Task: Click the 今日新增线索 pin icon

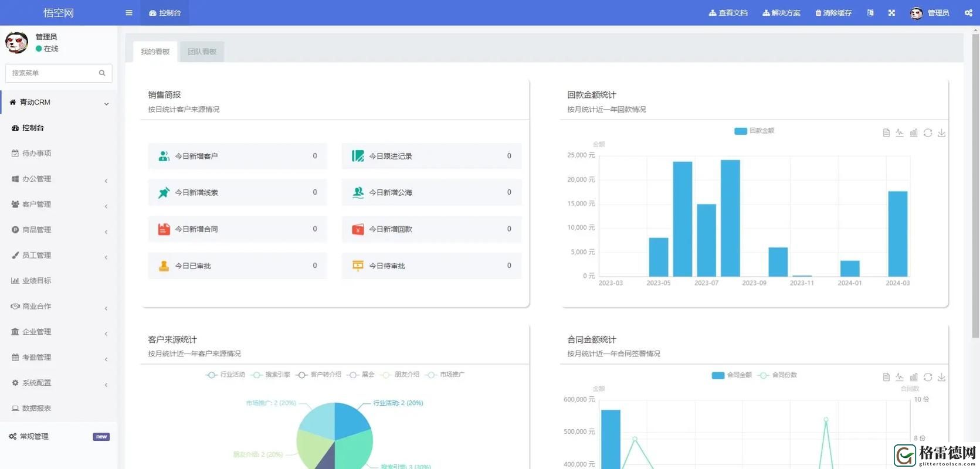Action: tap(164, 192)
